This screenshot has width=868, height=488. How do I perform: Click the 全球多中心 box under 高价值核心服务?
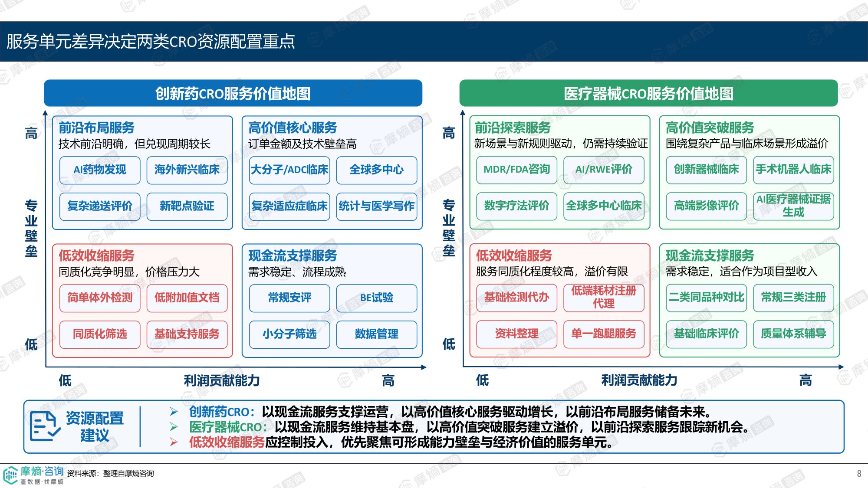(377, 170)
